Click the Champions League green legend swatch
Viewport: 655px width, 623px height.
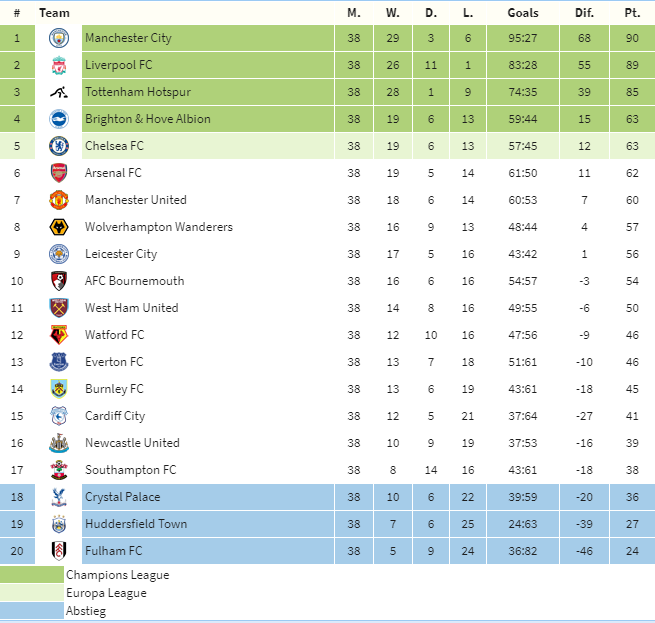pos(32,575)
